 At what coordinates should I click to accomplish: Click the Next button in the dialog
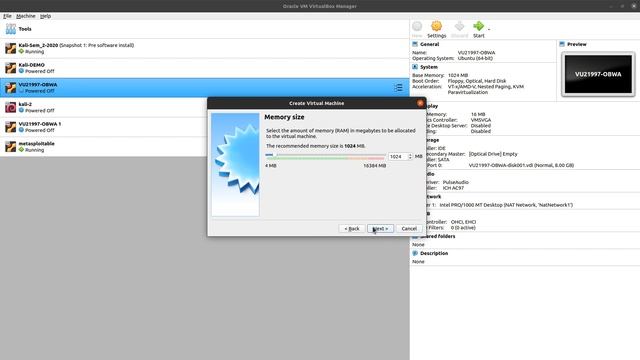point(380,229)
